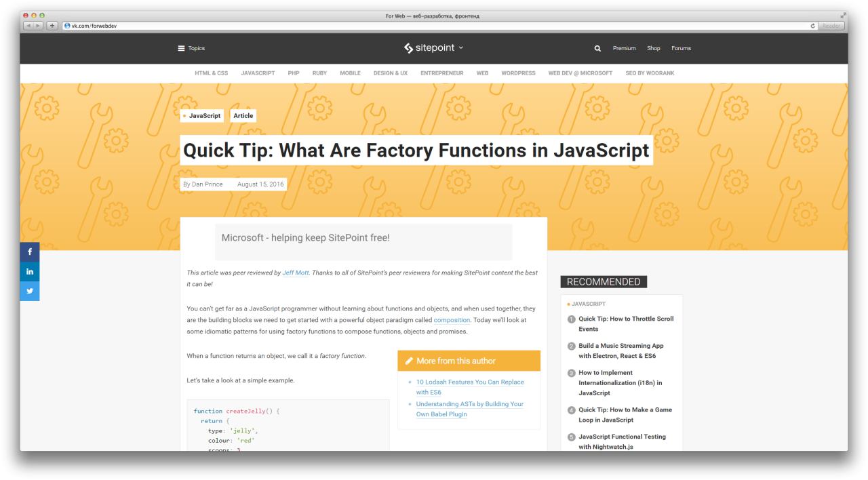The image size is (868, 480).
Task: Open the WEB category
Action: [482, 73]
